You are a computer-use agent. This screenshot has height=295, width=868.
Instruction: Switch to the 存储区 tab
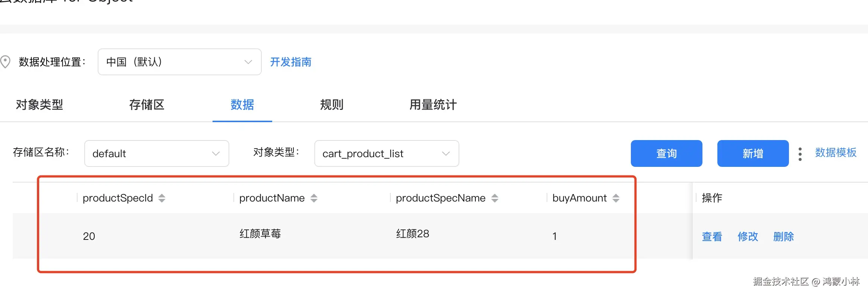147,105
